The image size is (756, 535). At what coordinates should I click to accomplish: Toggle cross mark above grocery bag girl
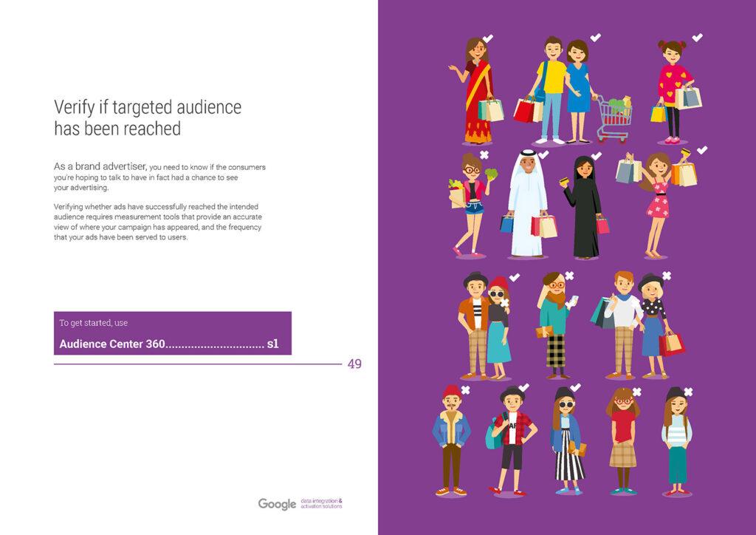(484, 154)
